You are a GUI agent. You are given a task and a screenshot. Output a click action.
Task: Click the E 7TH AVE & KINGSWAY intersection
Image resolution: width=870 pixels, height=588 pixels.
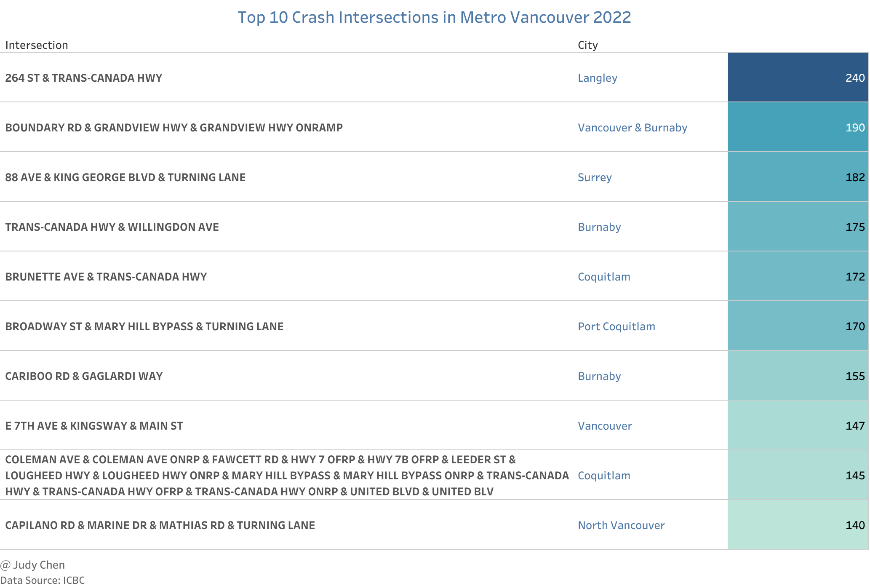pos(94,426)
